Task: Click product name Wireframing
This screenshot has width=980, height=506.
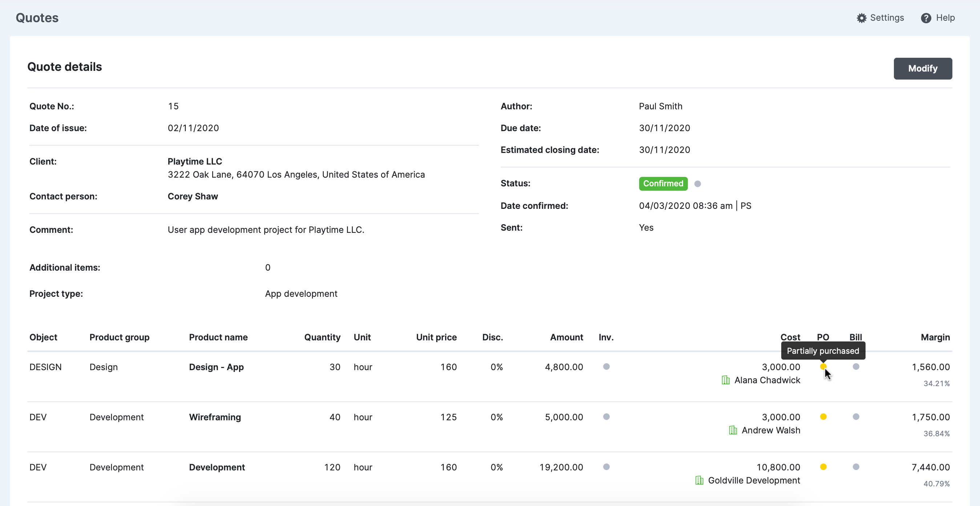Action: coord(215,417)
